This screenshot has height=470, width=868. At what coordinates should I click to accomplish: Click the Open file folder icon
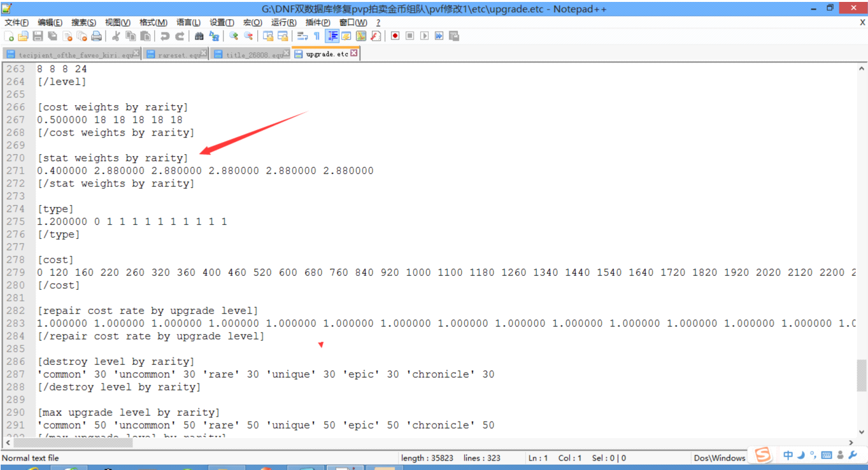[23, 36]
